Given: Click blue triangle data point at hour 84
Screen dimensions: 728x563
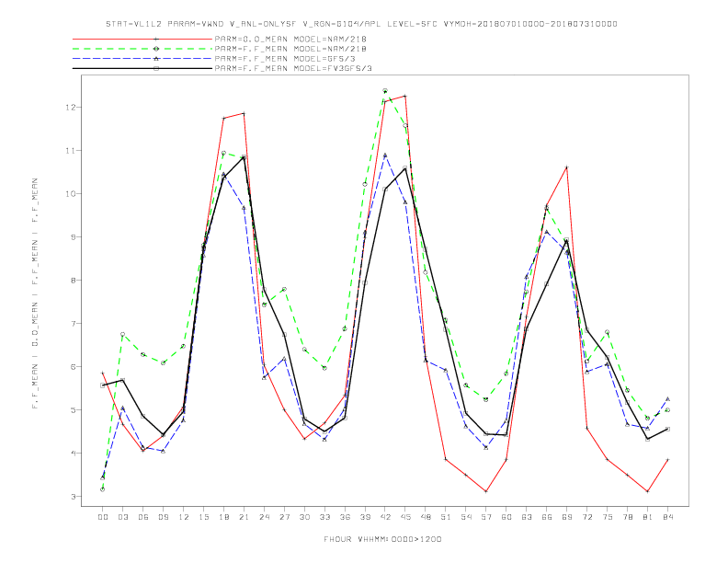Looking at the screenshot, I should [x=667, y=399].
